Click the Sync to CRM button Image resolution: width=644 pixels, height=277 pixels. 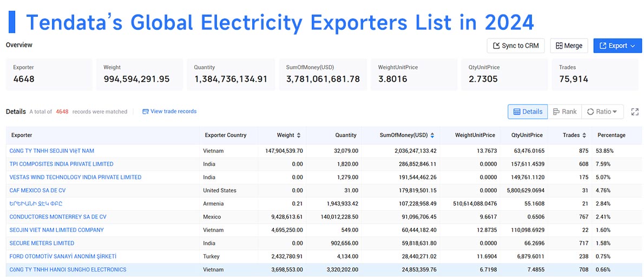[x=515, y=46]
